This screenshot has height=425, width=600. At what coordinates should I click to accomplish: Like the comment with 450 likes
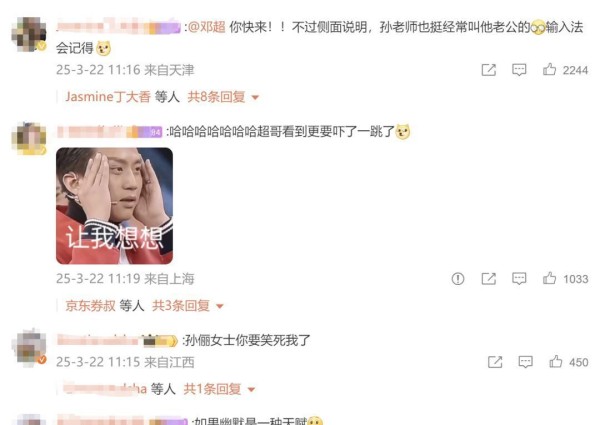(556, 361)
